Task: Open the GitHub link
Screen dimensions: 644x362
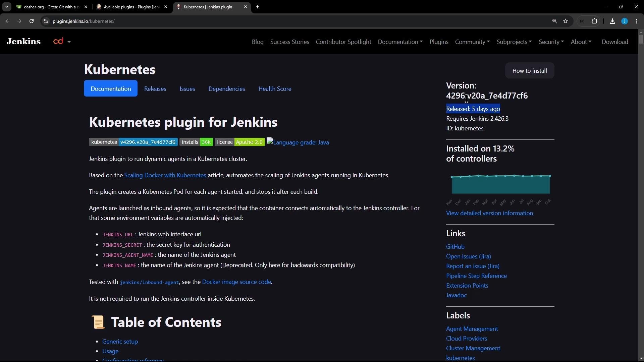Action: (455, 247)
